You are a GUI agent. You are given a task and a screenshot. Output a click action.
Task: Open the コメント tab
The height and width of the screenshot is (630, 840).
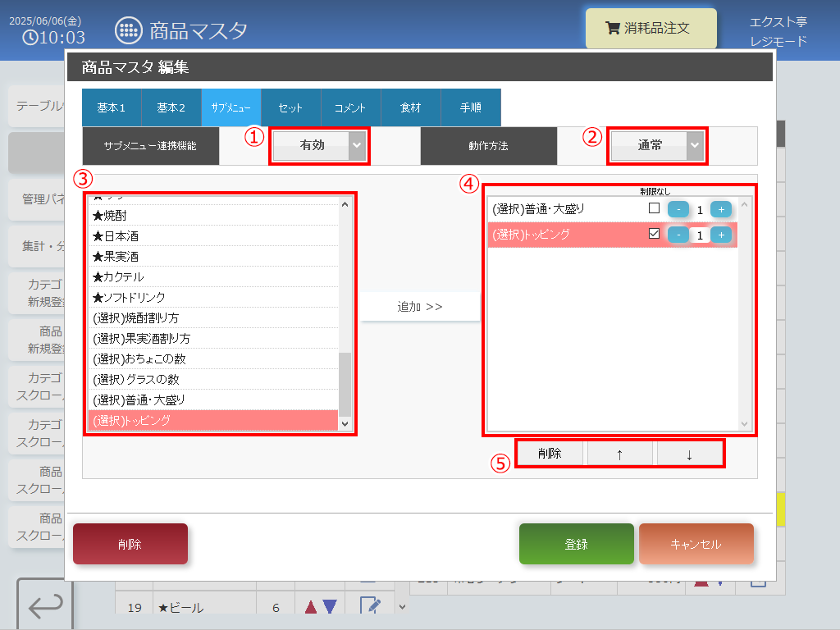pyautogui.click(x=351, y=107)
